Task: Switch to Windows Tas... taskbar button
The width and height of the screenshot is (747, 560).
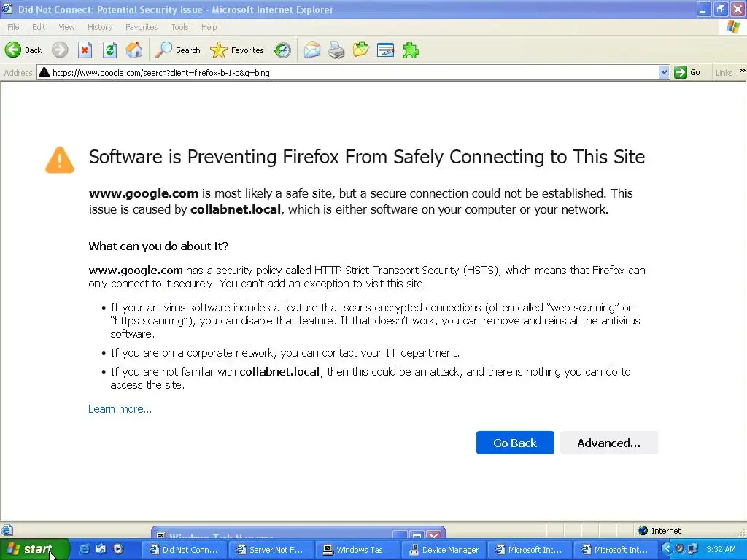Action: (x=357, y=550)
